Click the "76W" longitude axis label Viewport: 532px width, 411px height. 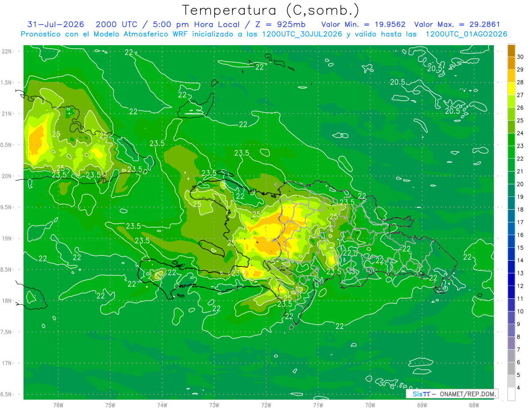click(58, 405)
